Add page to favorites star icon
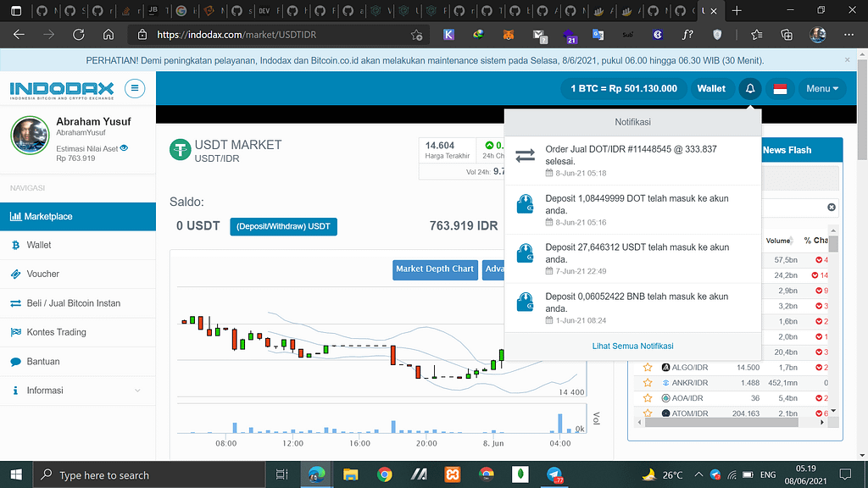 (x=417, y=35)
